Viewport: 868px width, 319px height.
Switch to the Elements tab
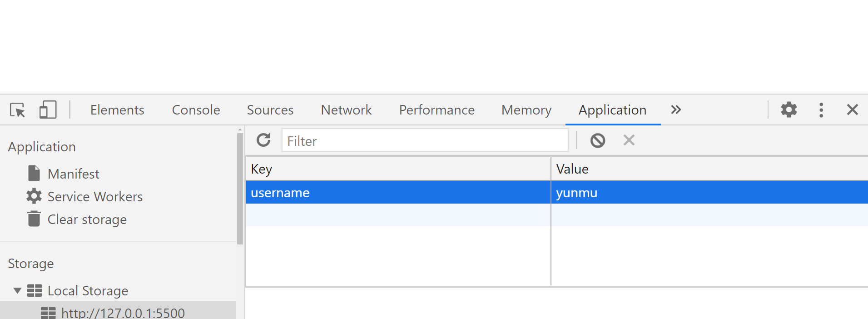coord(117,110)
